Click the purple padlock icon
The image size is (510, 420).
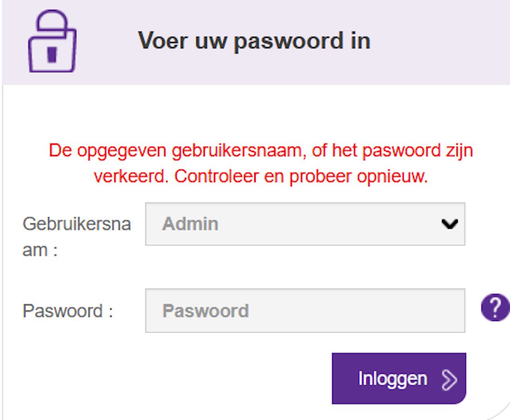coord(52,41)
